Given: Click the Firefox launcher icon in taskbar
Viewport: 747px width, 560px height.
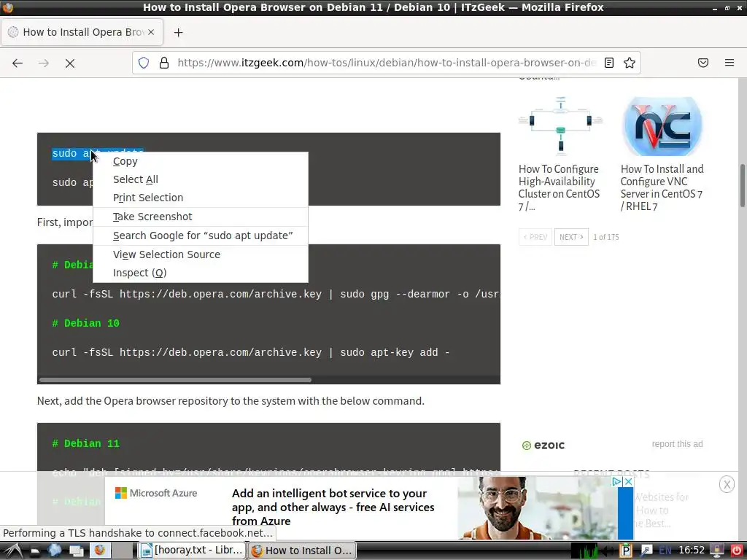Looking at the screenshot, I should (99, 551).
